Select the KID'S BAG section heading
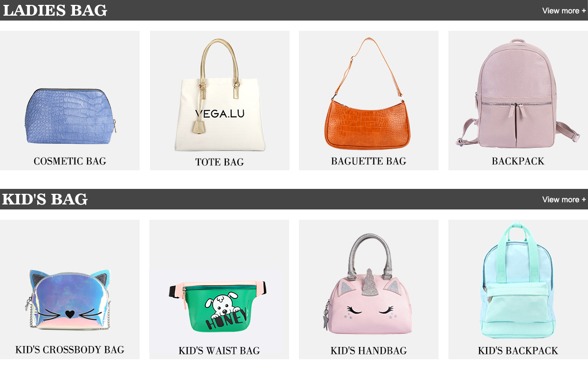Viewport: 588px width, 368px height. pyautogui.click(x=45, y=200)
